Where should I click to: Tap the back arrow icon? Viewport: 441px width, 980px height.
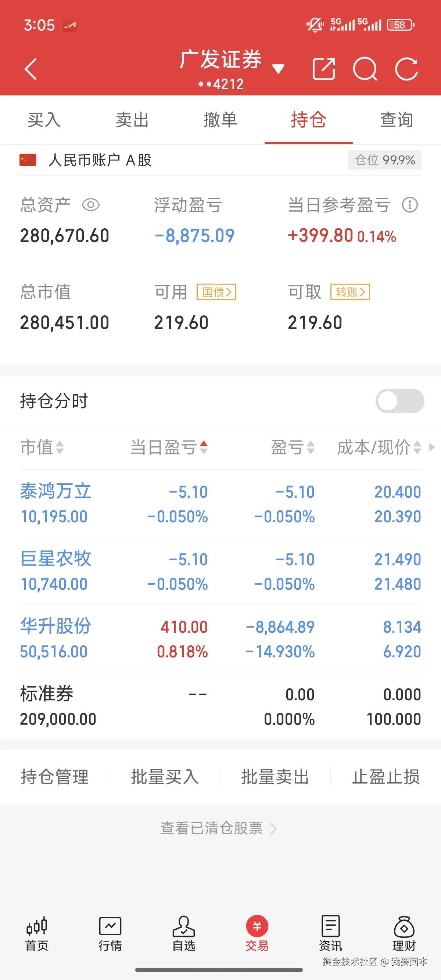pos(31,69)
